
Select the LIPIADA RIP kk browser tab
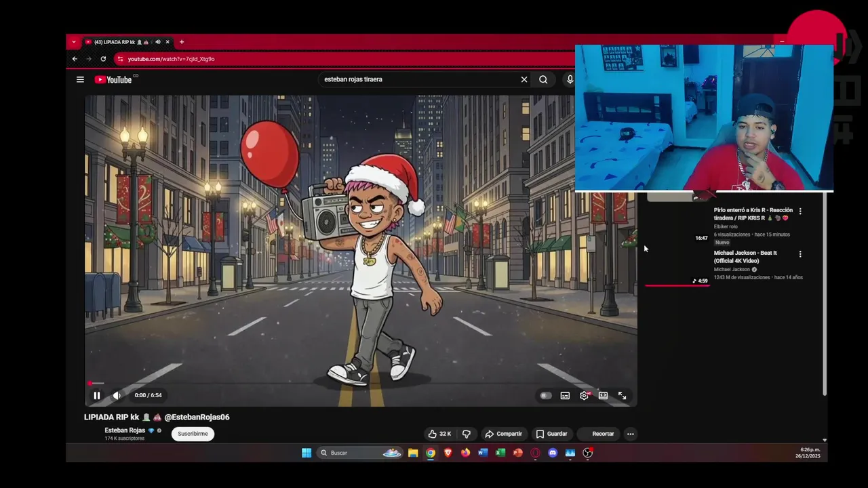tap(127, 42)
